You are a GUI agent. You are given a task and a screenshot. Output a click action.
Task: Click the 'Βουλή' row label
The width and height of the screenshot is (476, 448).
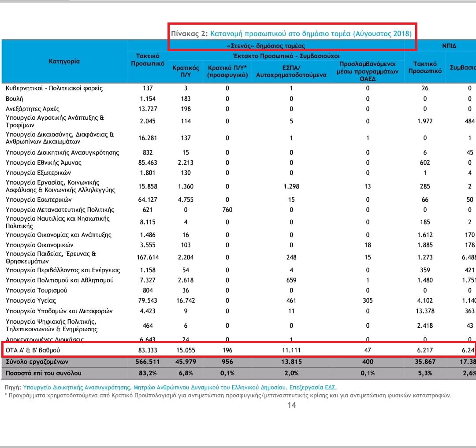click(x=14, y=98)
